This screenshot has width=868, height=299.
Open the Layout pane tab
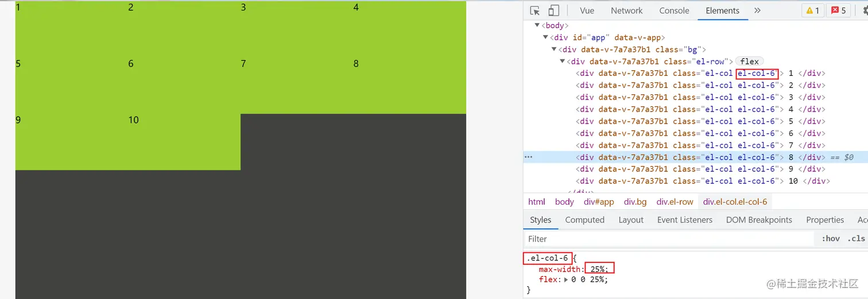pos(631,220)
